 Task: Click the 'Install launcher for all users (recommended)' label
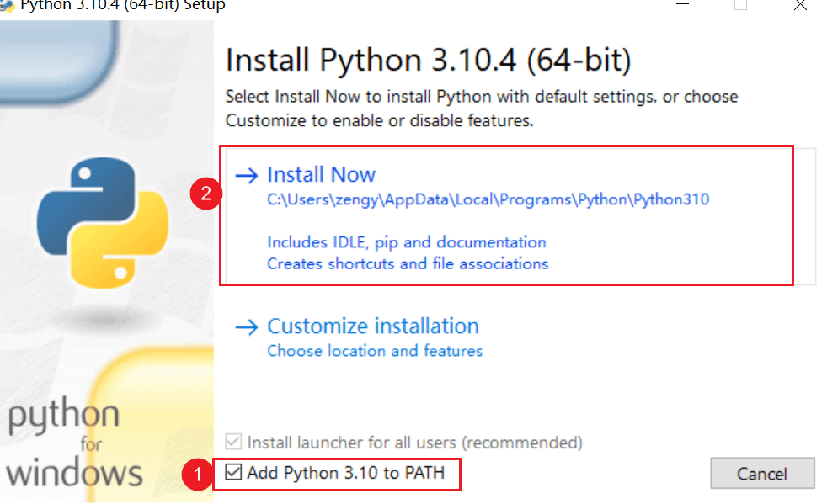pos(414,442)
